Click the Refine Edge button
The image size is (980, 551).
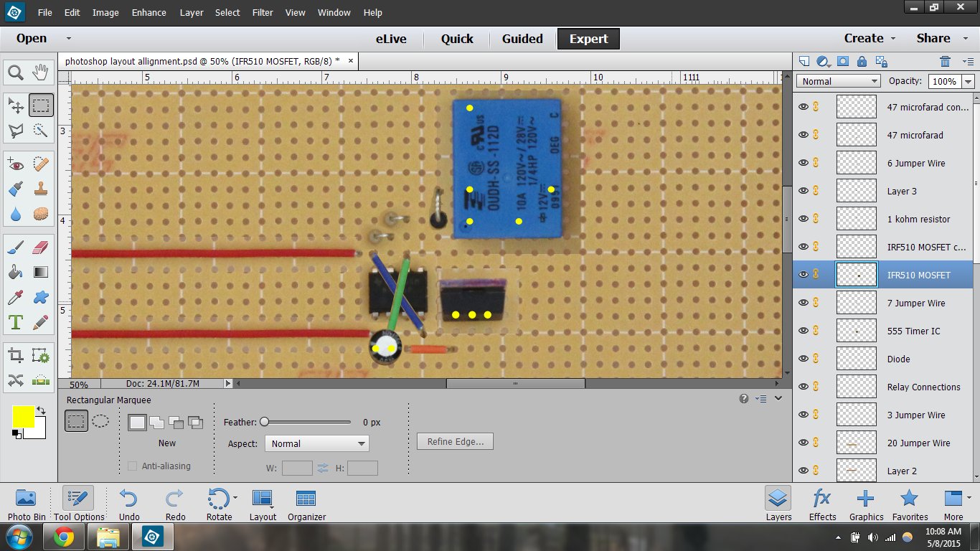pyautogui.click(x=455, y=441)
